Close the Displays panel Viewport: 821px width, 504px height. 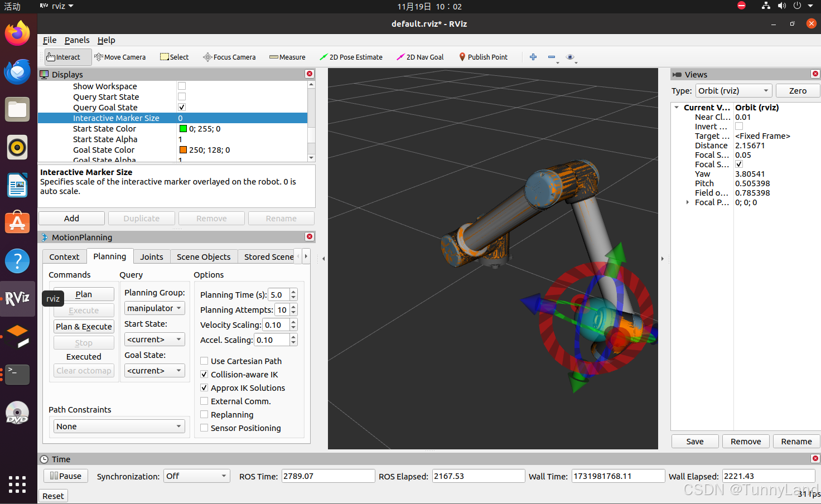pos(310,74)
